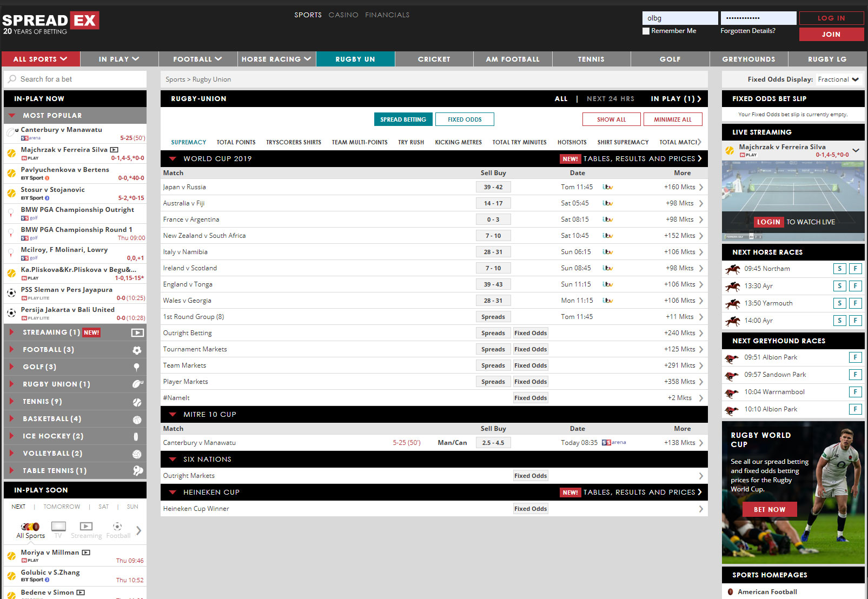Click the streaming video icon in sidebar
The height and width of the screenshot is (599, 868).
click(137, 333)
